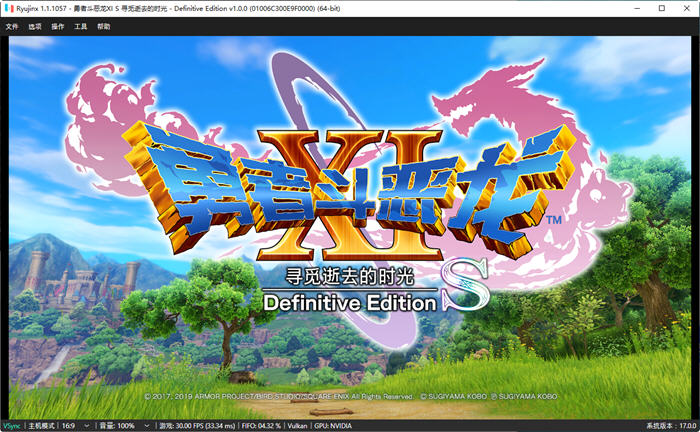The image size is (700, 432).
Task: Open the 文件 (File) menu
Action: click(x=12, y=26)
